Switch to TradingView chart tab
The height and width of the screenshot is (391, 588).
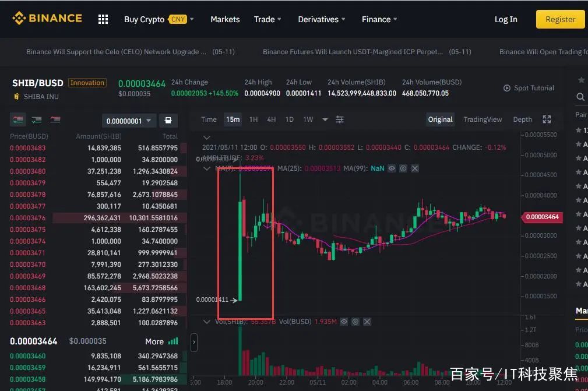click(x=483, y=119)
